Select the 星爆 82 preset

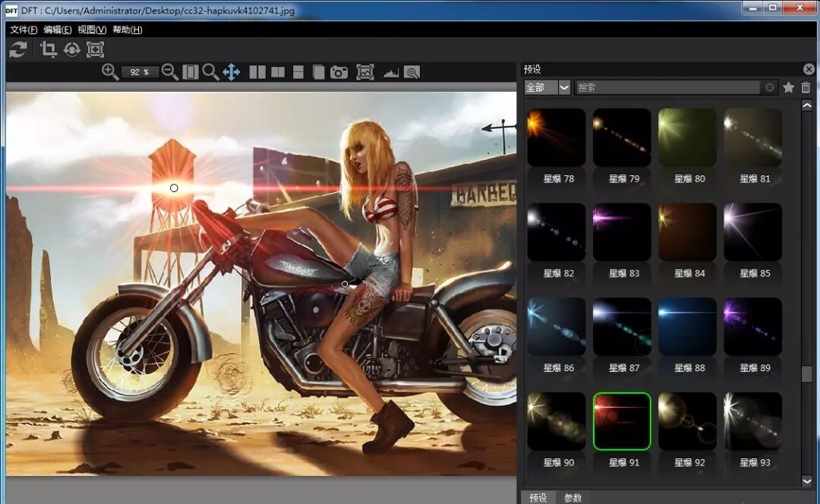point(557,232)
